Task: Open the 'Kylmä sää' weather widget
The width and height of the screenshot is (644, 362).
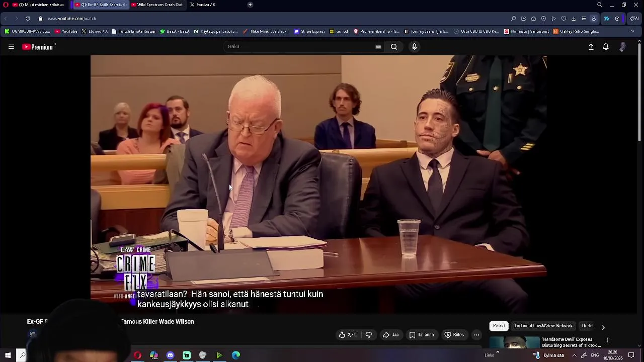Action: point(549,355)
